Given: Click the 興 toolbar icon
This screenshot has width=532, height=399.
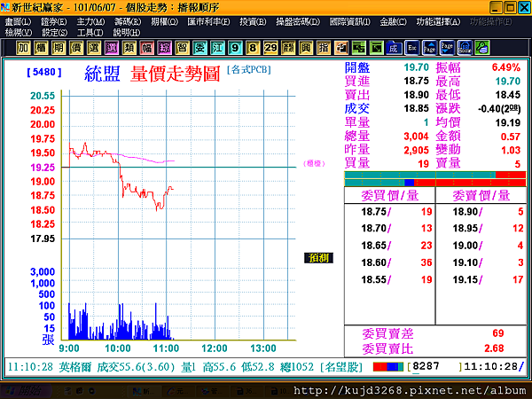Looking at the screenshot, I should (x=306, y=48).
